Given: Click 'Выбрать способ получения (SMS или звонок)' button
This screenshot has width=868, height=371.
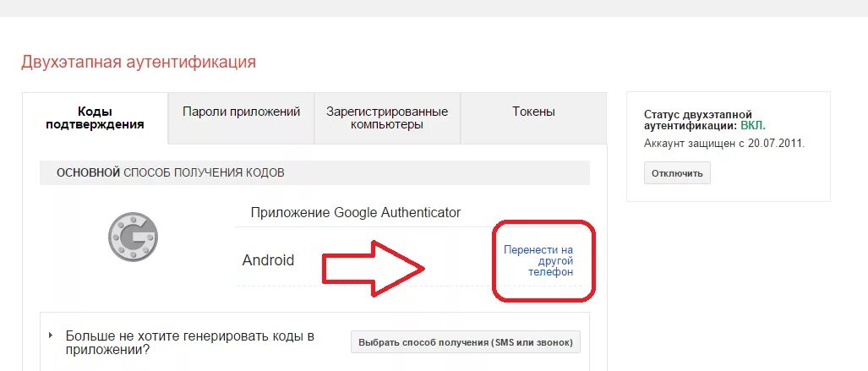Looking at the screenshot, I should pyautogui.click(x=466, y=341).
